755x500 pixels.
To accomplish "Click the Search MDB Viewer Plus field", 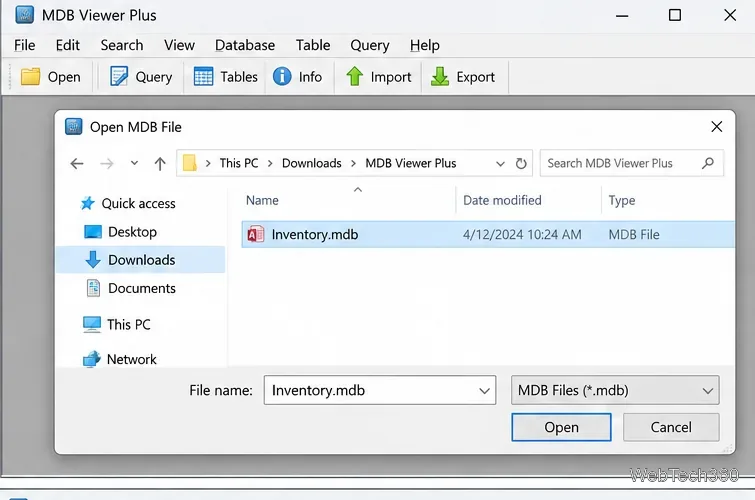I will 632,163.
